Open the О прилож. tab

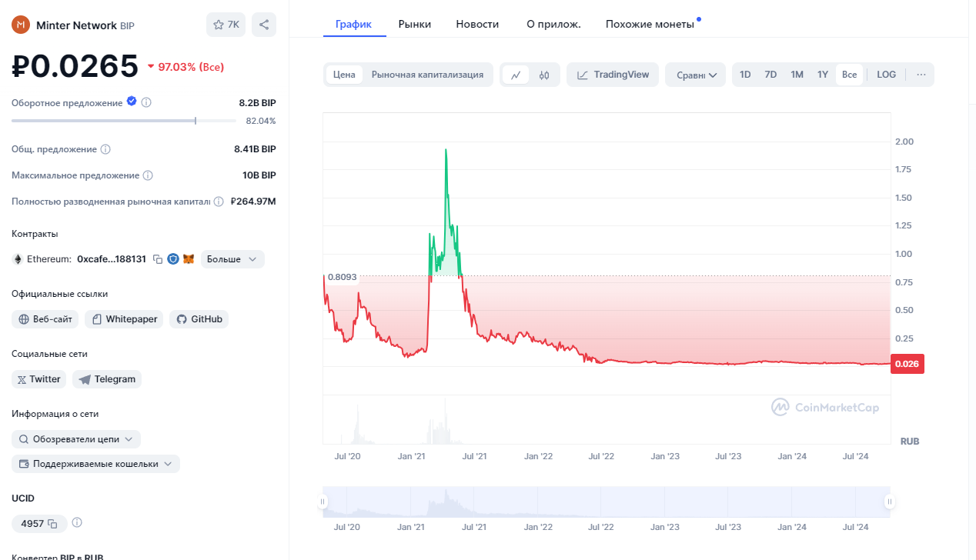(x=553, y=24)
